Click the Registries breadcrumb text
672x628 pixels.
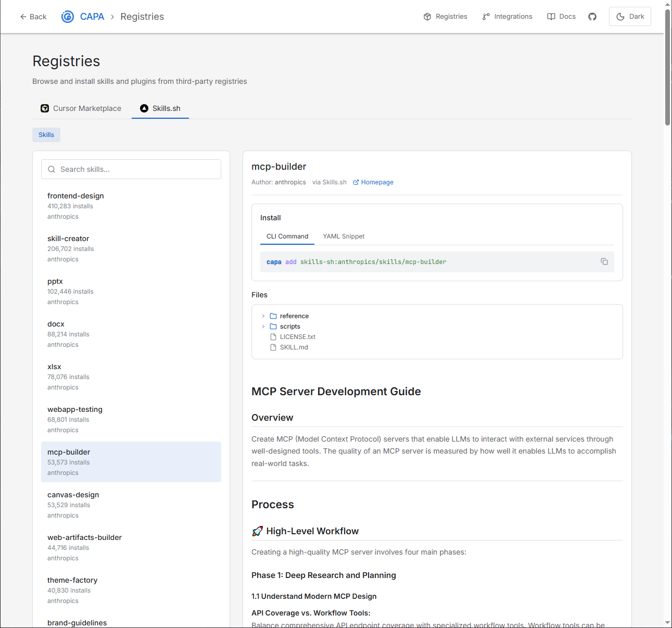(142, 17)
